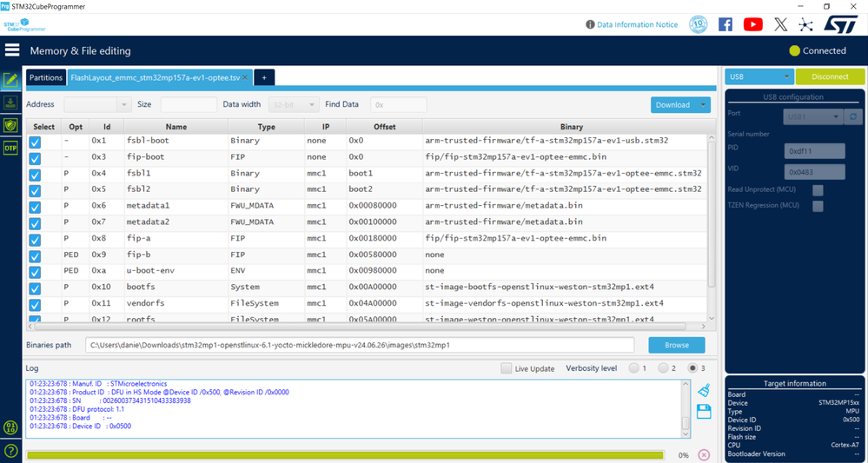Open the Option Bytes shield icon

pyautogui.click(x=10, y=125)
